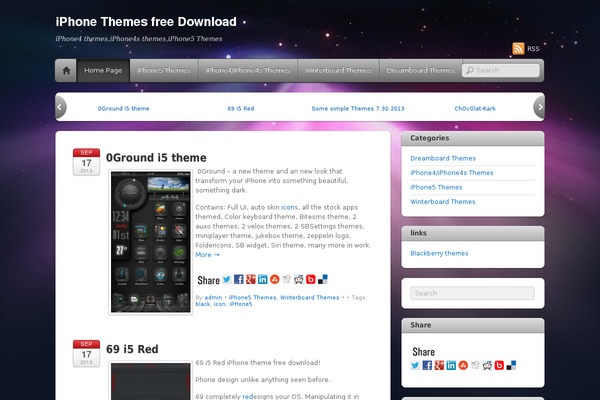This screenshot has width=600, height=400.
Task: Share 0Ground post on Facebook
Action: click(x=239, y=279)
